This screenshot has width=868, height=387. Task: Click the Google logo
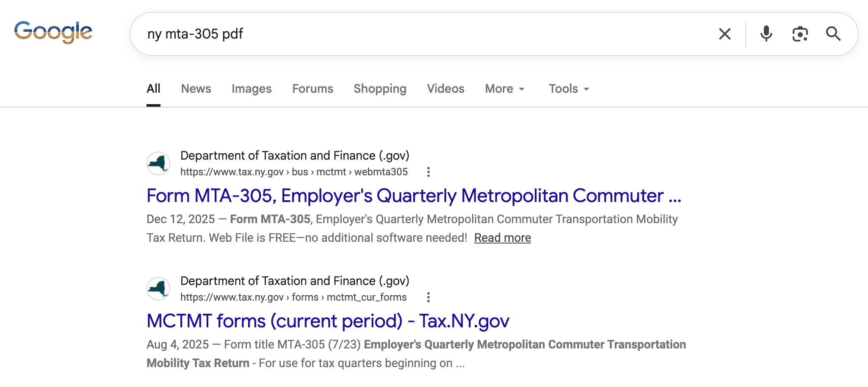(53, 32)
